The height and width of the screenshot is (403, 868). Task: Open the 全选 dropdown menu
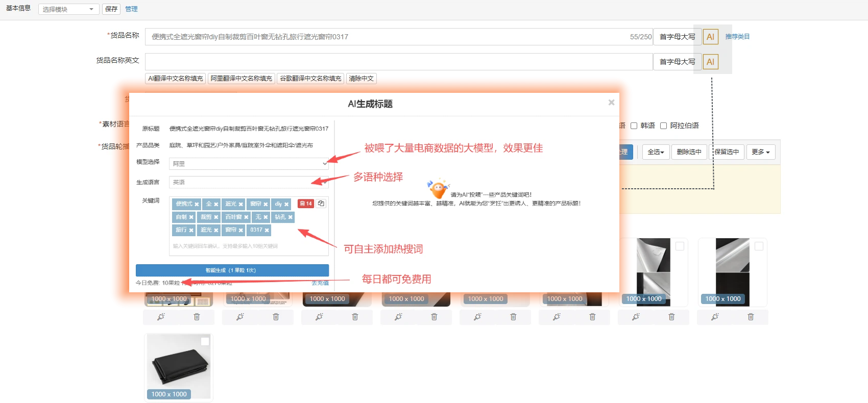click(656, 152)
